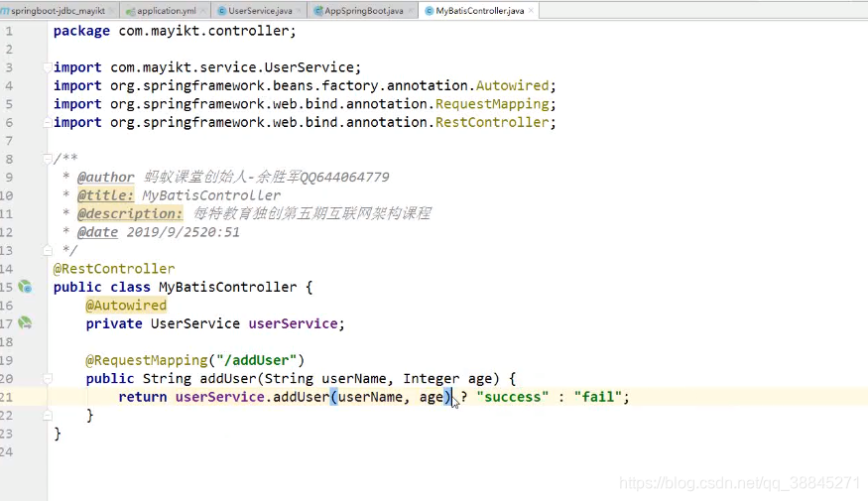Collapse the import block at line 3
Viewport: 868px width, 501px height.
(48, 67)
